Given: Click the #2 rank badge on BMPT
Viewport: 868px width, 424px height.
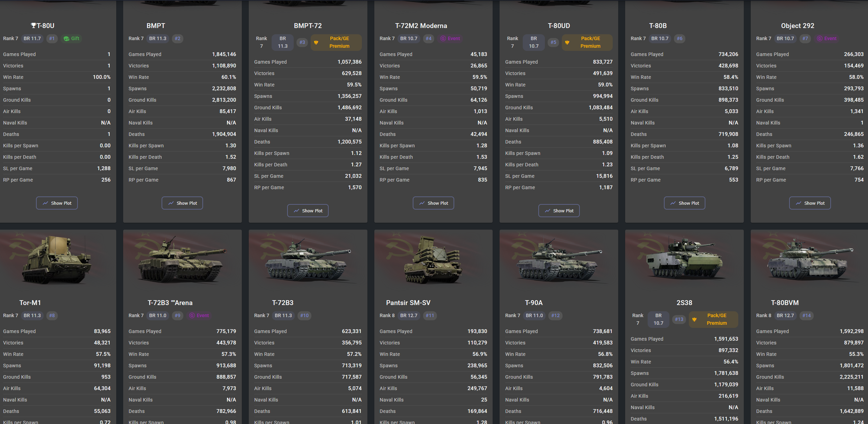Looking at the screenshot, I should (177, 39).
